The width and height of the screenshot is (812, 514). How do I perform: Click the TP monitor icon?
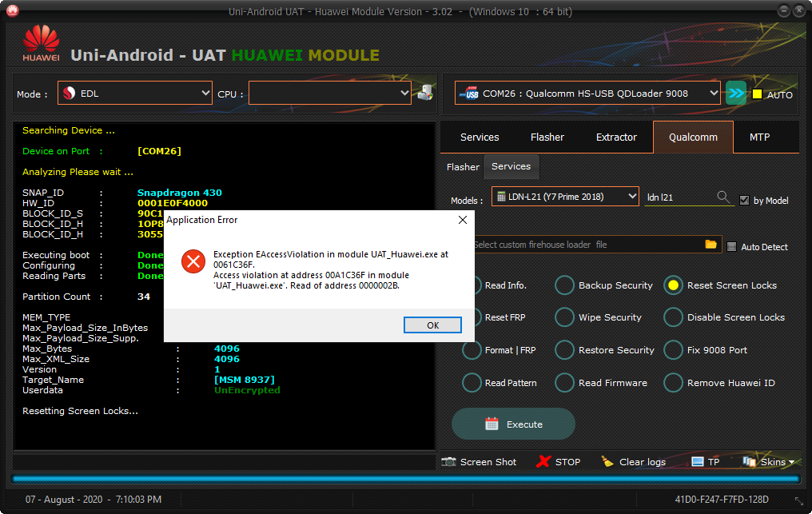[698, 462]
